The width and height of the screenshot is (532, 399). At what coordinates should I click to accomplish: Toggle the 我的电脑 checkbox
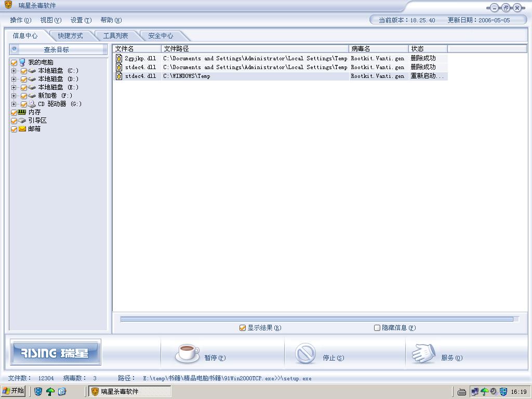[x=14, y=63]
